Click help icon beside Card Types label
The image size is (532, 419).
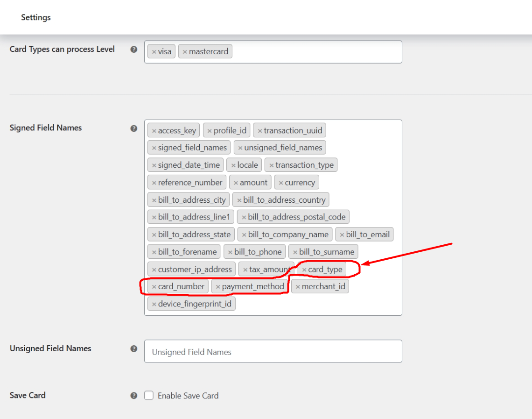tap(134, 50)
